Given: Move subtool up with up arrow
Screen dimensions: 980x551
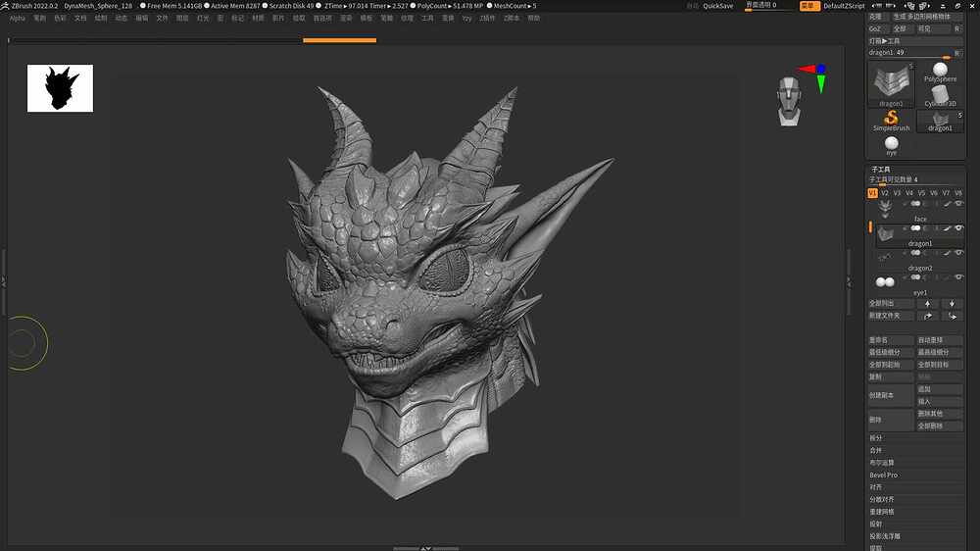Looking at the screenshot, I should 927,303.
